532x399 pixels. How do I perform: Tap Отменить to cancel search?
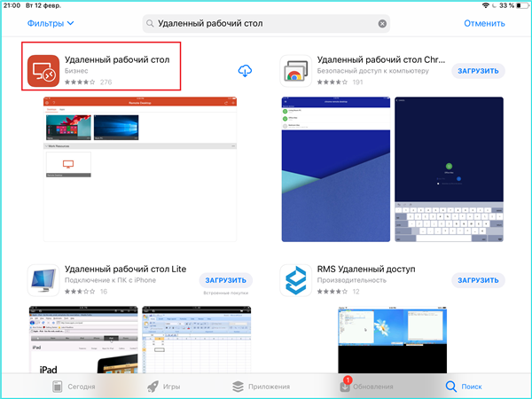[484, 23]
